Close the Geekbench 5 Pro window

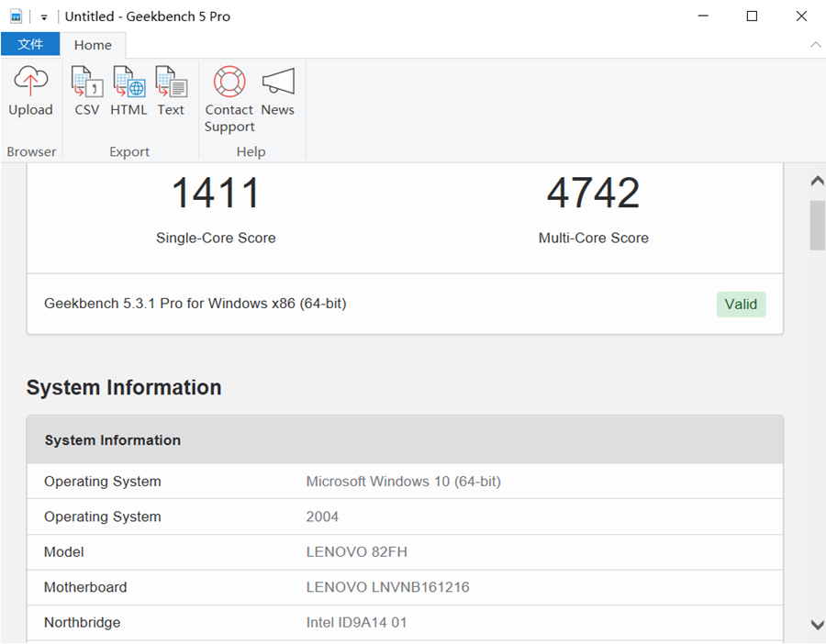tap(801, 17)
